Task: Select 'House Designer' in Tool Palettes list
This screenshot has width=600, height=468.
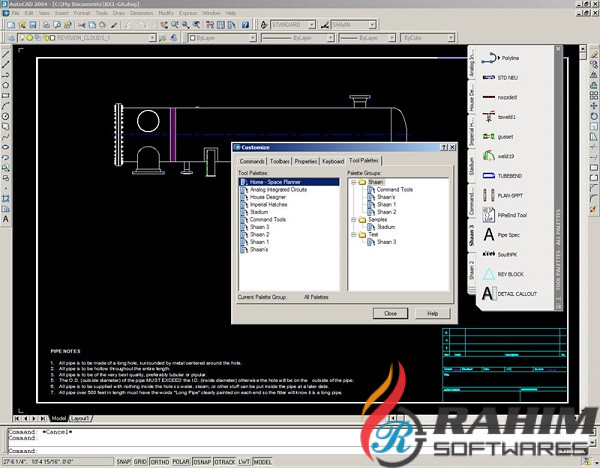Action: click(268, 197)
